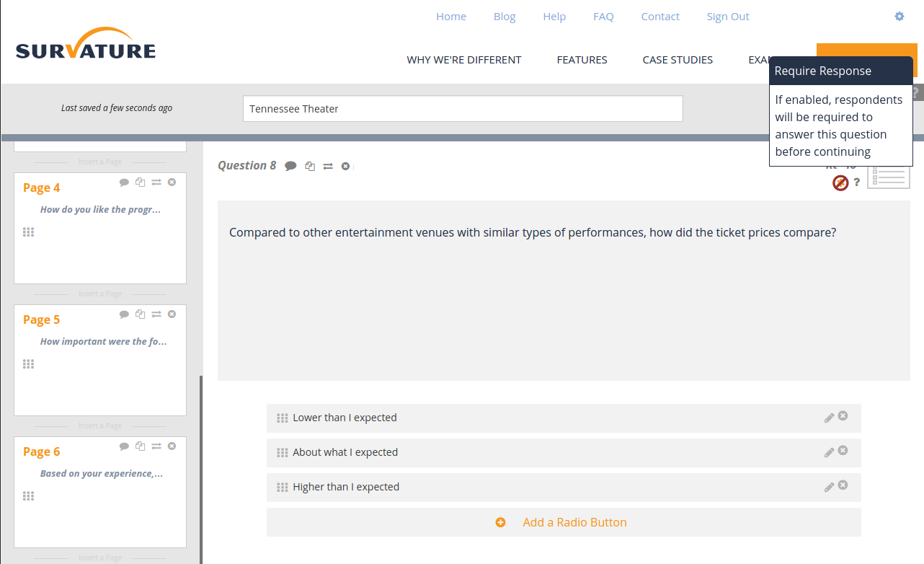Click the Survature logo

tap(86, 44)
